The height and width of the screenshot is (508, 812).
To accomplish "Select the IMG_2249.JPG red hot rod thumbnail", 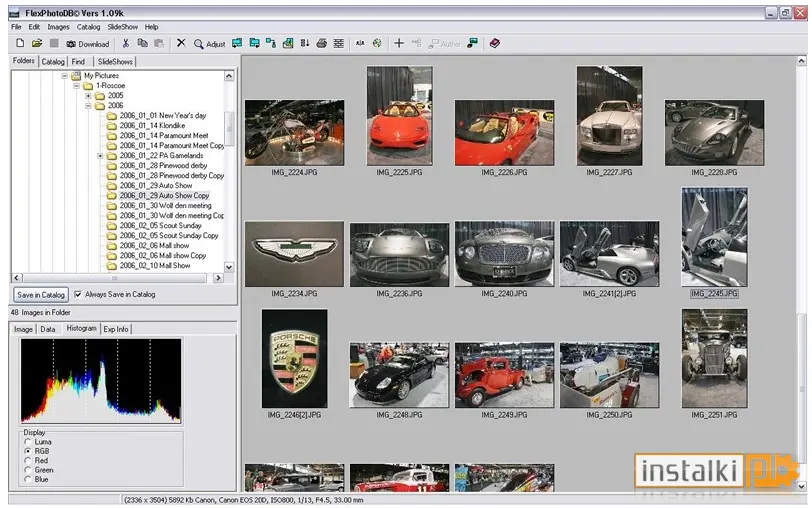I will click(504, 375).
